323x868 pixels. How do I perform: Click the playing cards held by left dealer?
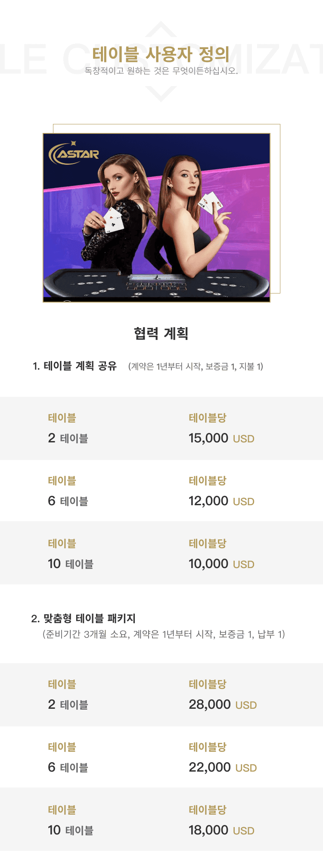coord(113,219)
